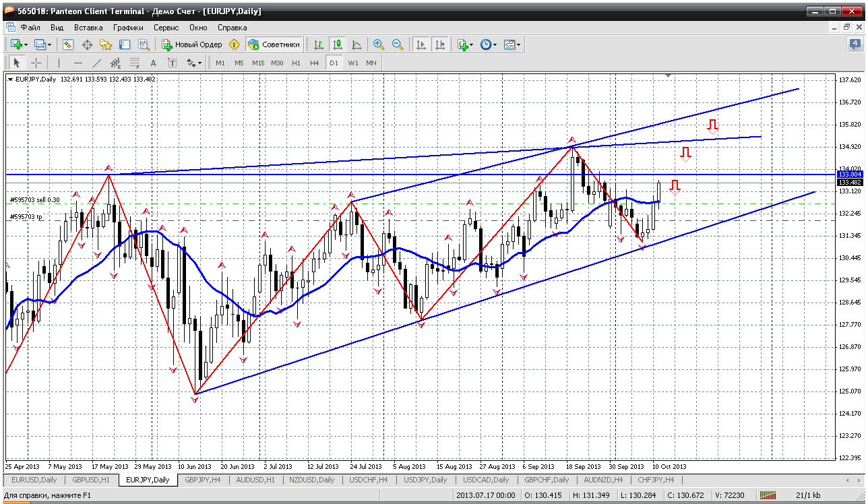Open the Сервис menu
The image size is (868, 504).
tap(166, 28)
